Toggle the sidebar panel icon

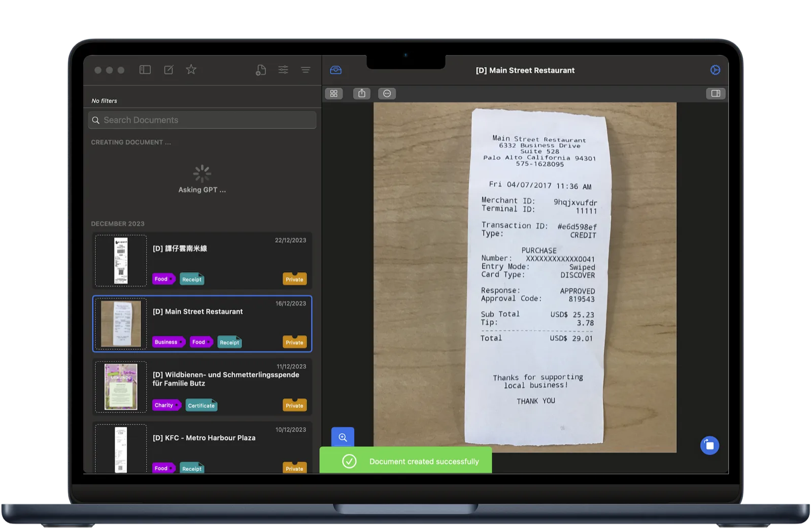[x=145, y=70]
